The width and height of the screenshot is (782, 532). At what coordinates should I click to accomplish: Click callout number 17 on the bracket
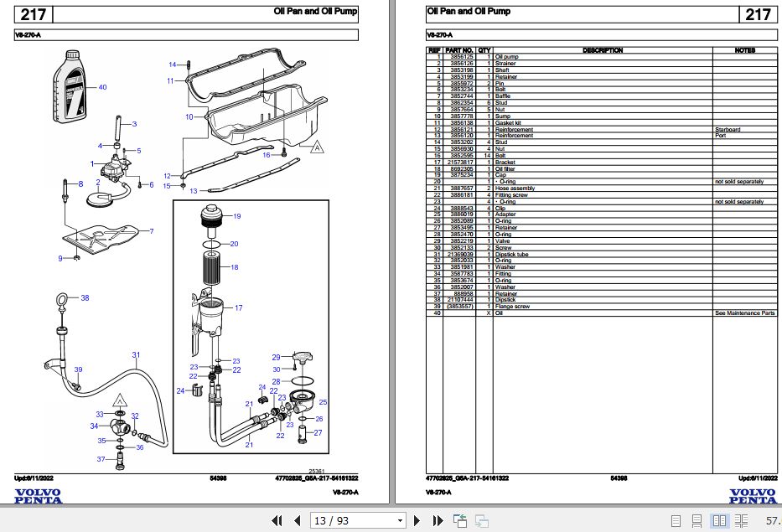pyautogui.click(x=238, y=308)
